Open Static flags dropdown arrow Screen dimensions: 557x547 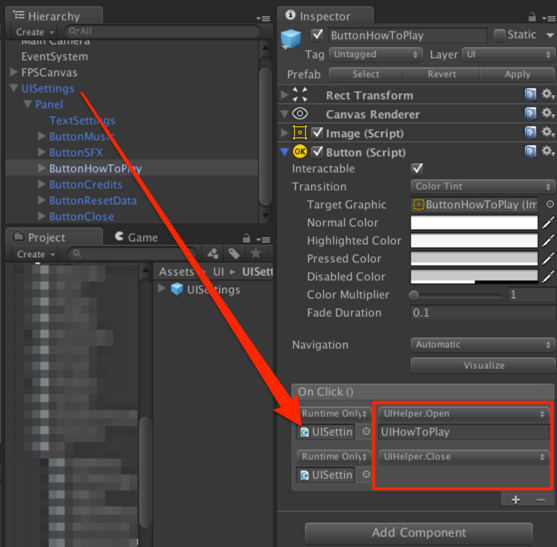coord(550,35)
